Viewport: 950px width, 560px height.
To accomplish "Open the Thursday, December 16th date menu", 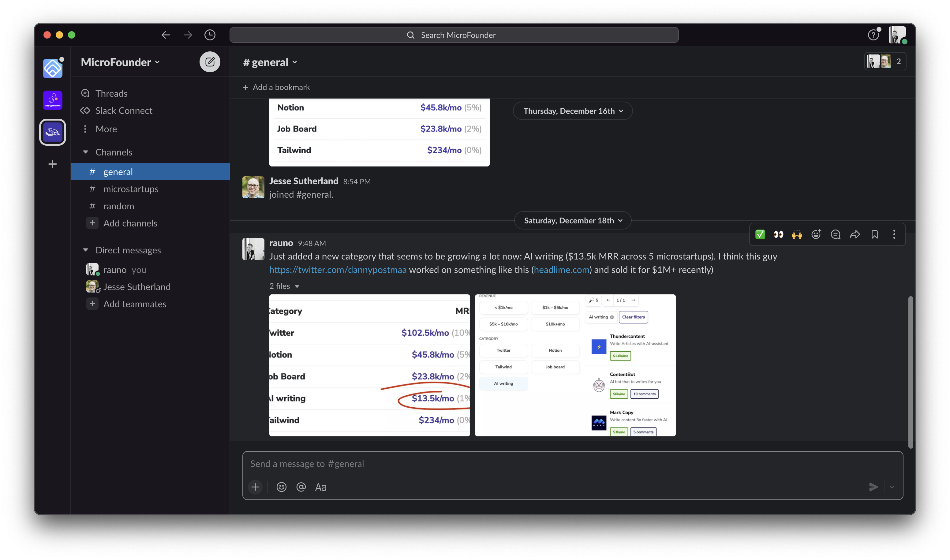I will tap(573, 111).
